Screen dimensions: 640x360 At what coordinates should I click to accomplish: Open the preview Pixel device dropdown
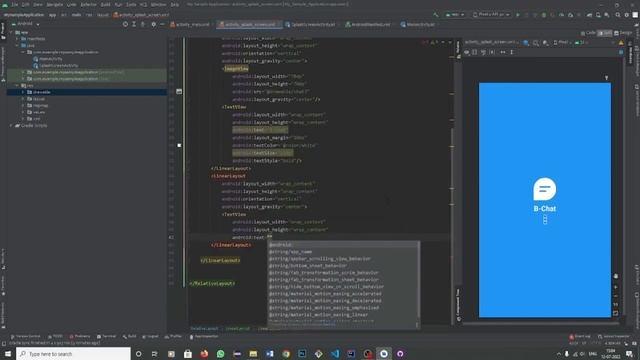[562, 42]
